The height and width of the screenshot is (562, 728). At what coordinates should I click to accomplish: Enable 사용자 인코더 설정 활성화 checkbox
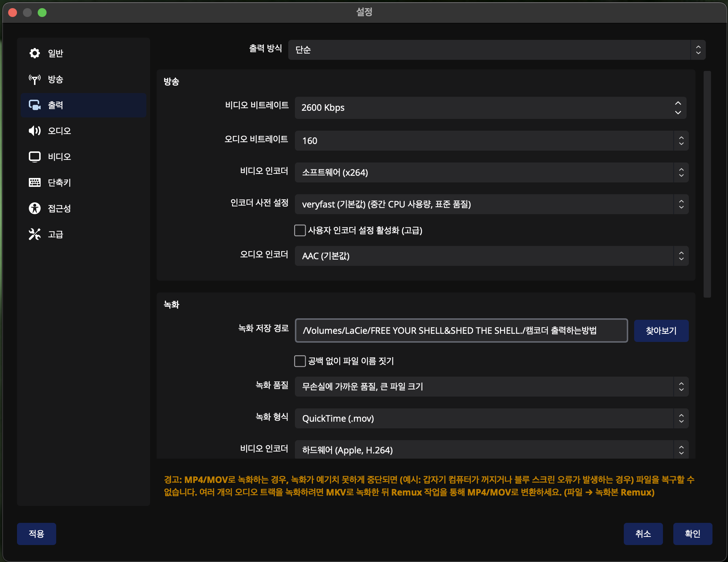click(300, 230)
